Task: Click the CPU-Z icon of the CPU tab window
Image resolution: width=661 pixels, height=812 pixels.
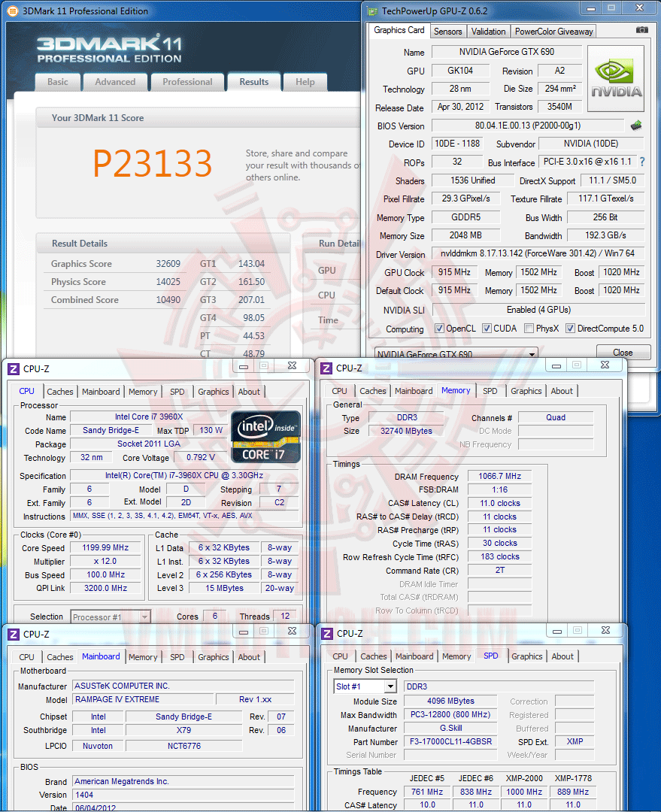Action: (x=14, y=369)
